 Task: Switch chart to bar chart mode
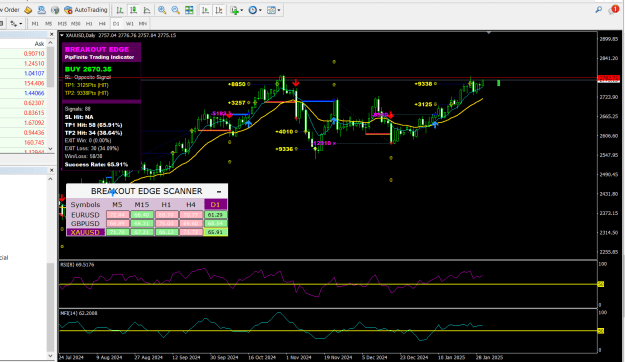[x=120, y=10]
